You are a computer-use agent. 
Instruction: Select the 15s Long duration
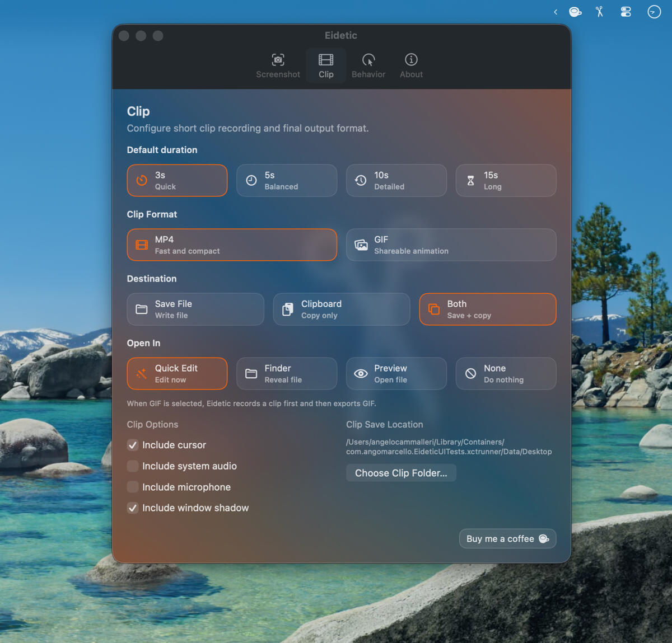coord(506,180)
